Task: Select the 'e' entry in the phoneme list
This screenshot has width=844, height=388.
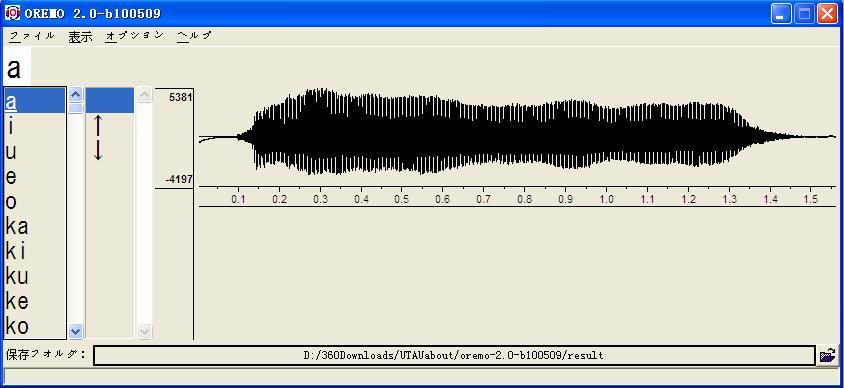Action: tap(35, 176)
